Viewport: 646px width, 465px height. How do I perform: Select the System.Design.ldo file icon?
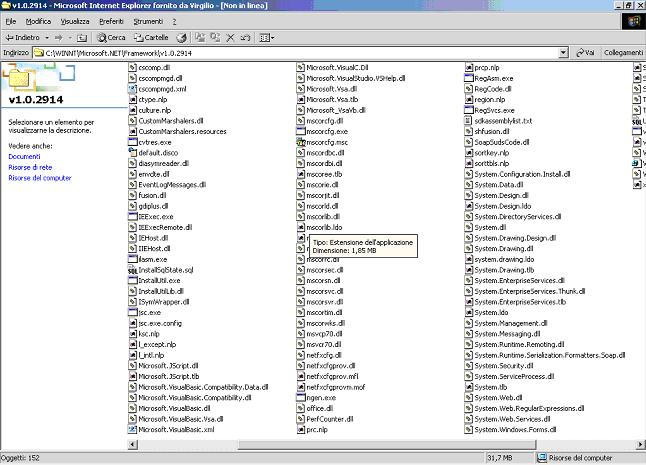(468, 206)
